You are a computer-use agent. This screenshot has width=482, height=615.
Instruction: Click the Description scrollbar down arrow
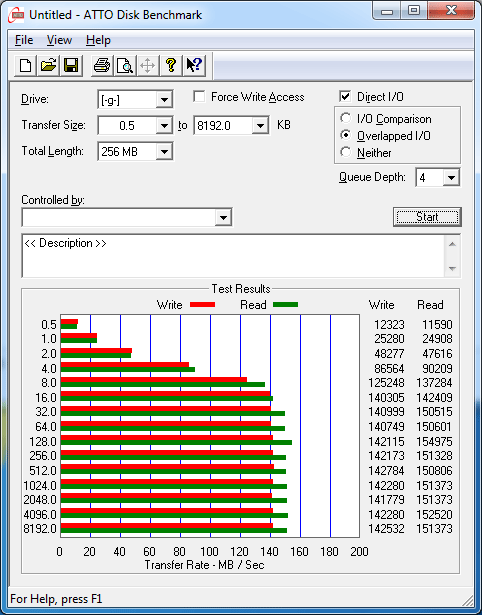(x=452, y=269)
